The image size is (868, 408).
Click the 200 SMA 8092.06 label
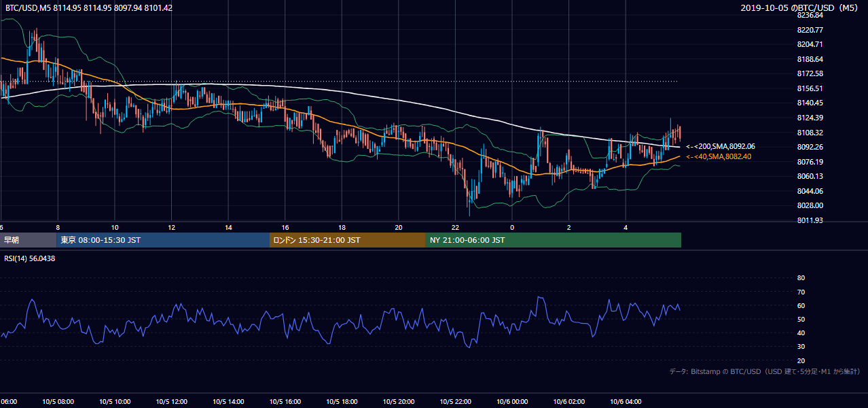[x=721, y=146]
